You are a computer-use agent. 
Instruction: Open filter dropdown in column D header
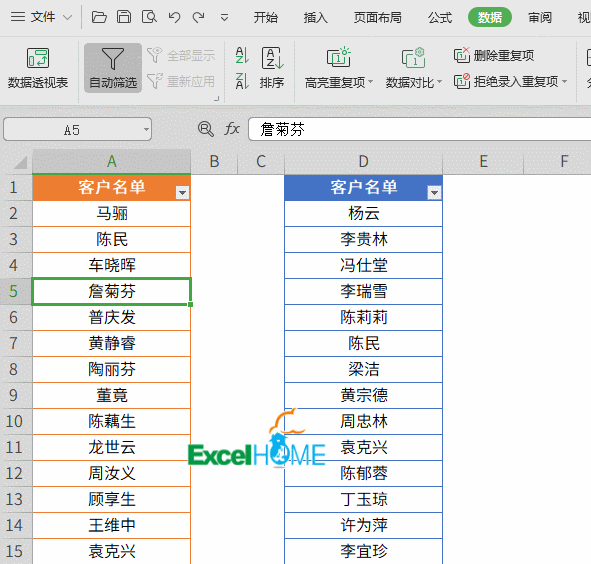tap(434, 193)
